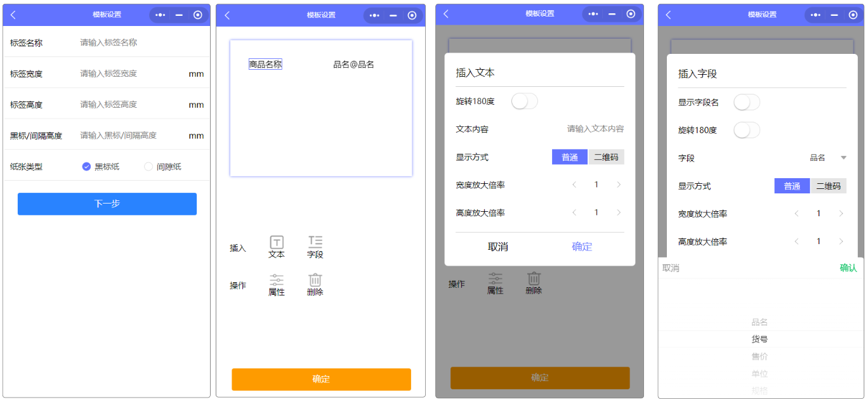This screenshot has width=868, height=402.
Task: Toggle 旋转180度 switch in 插入文本 dialog
Action: point(524,101)
